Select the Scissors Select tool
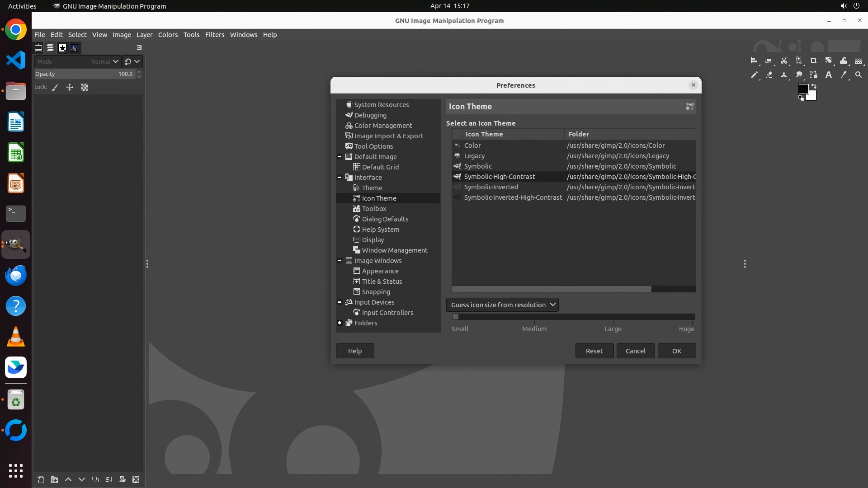Image resolution: width=868 pixels, height=488 pixels. pos(784,61)
